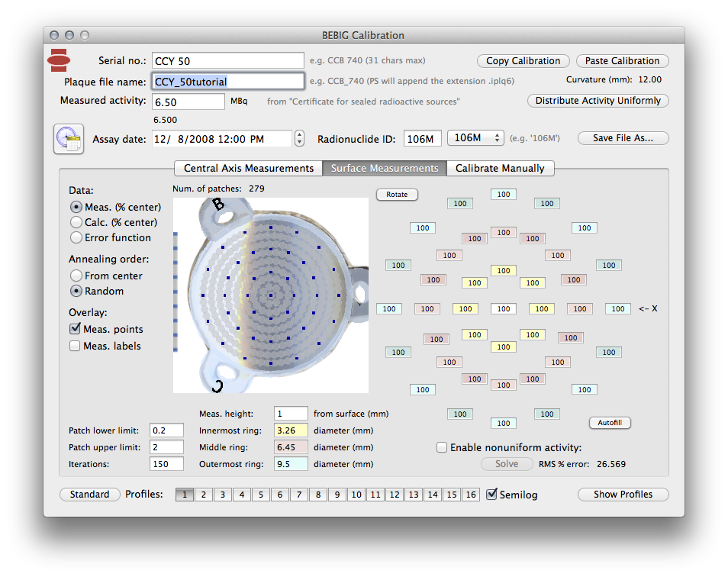728x577 pixels.
Task: Click Distribute Activity Uniformly button
Action: (x=598, y=101)
